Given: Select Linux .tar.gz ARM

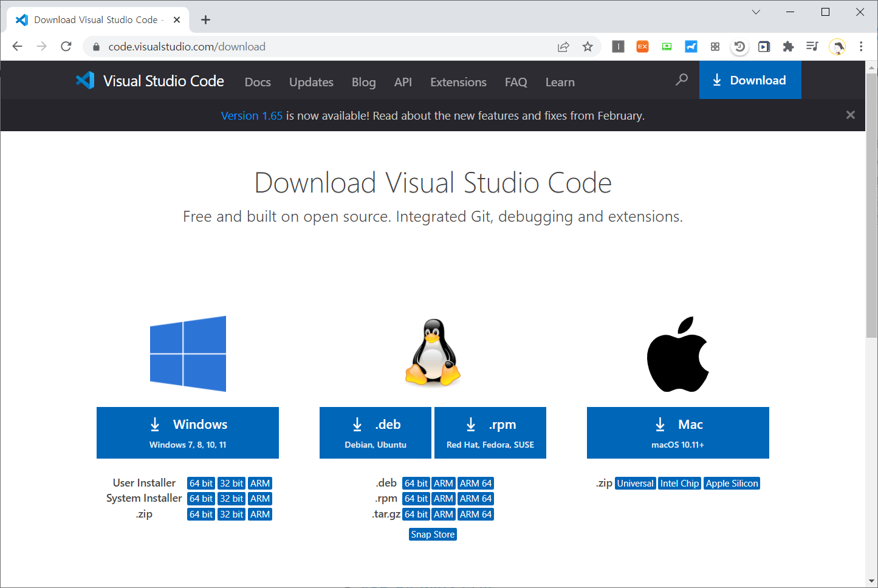Looking at the screenshot, I should [444, 514].
